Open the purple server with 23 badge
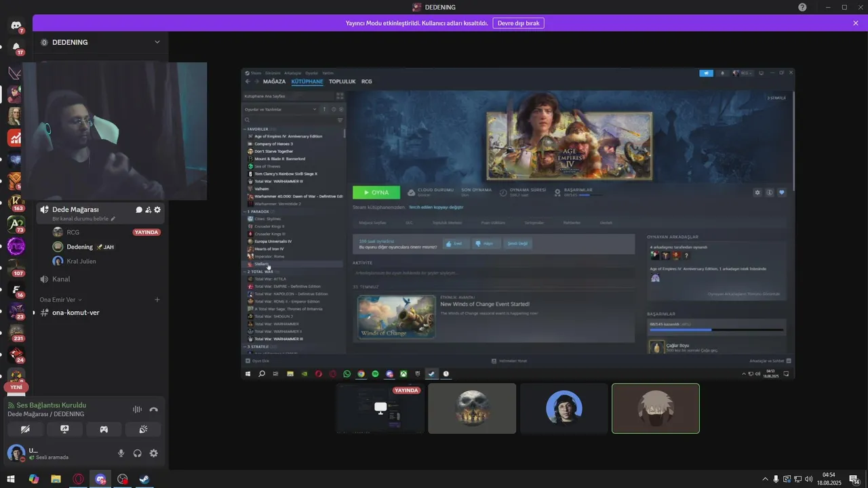Viewport: 868px width, 488px height. [16, 310]
